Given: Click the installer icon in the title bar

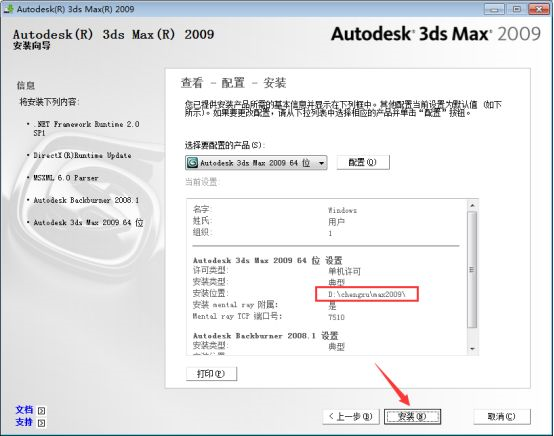Looking at the screenshot, I should pyautogui.click(x=8, y=8).
